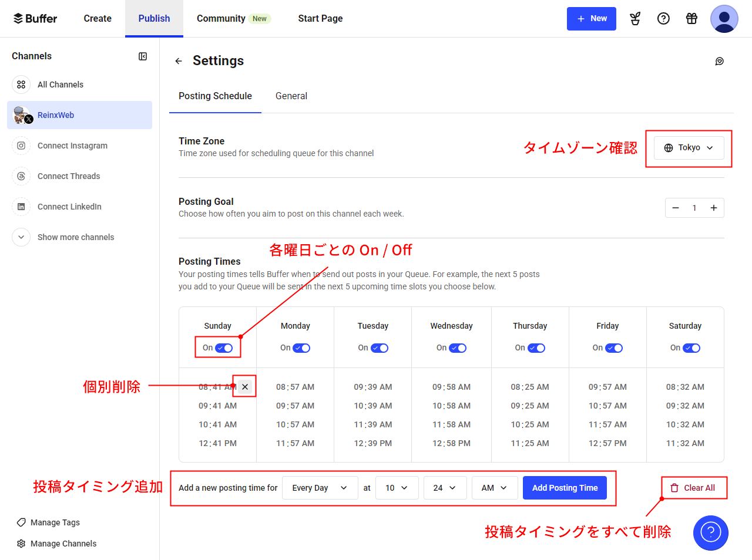Viewport: 752px width, 560px height.
Task: Open the Tokyo time zone dropdown
Action: (689, 148)
